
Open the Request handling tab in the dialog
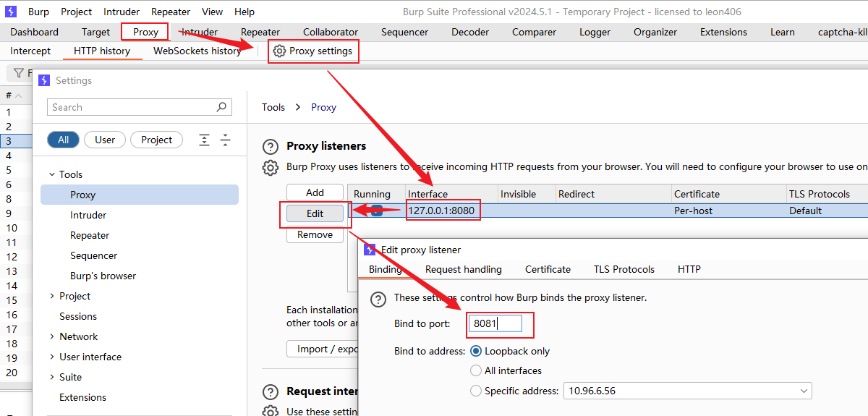pyautogui.click(x=463, y=269)
